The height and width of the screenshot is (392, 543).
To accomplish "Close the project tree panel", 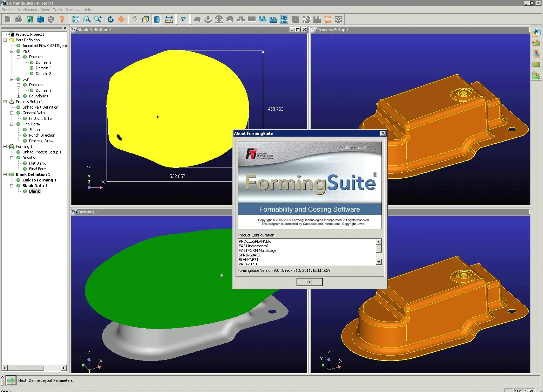I will 65,28.
